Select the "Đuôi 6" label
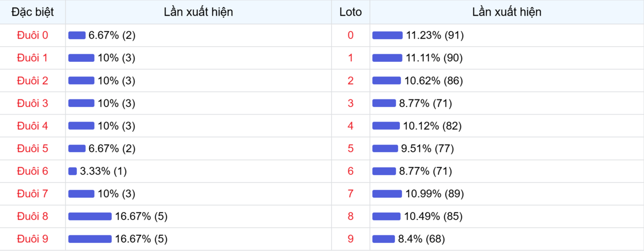644x251 pixels. click(x=33, y=171)
